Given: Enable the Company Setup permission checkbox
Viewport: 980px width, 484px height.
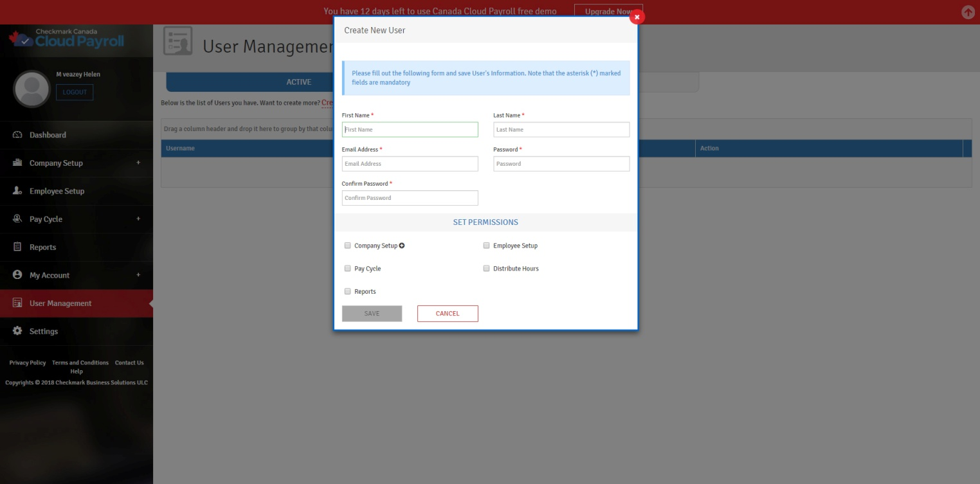Looking at the screenshot, I should click(x=348, y=246).
